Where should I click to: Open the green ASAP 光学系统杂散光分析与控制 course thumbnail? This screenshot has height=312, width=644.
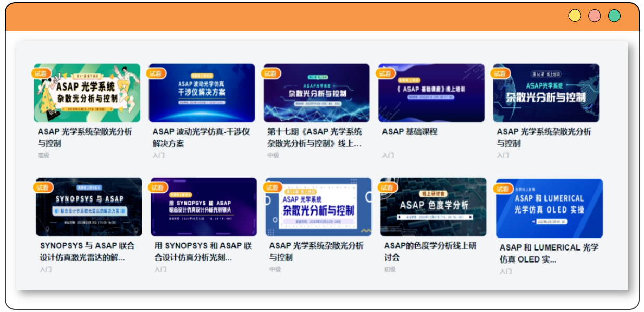pyautogui.click(x=87, y=93)
